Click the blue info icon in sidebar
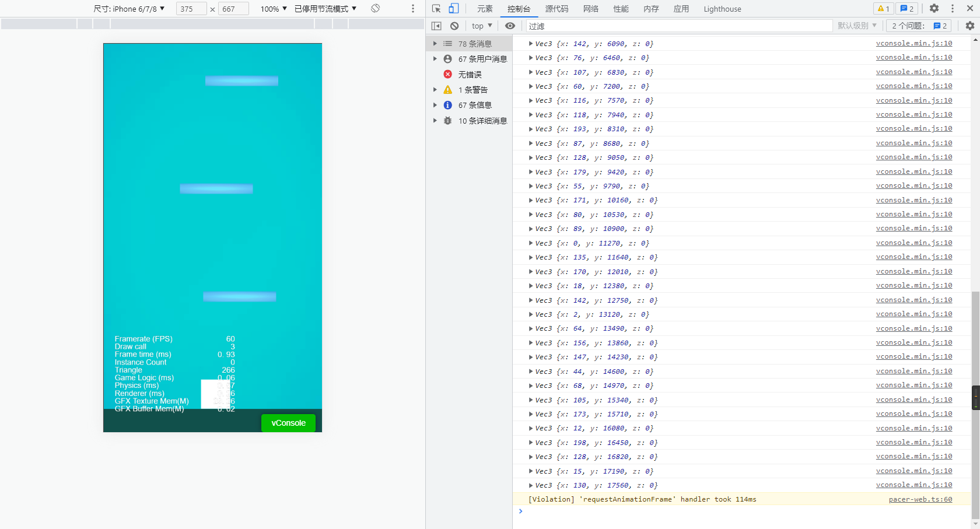 [447, 105]
